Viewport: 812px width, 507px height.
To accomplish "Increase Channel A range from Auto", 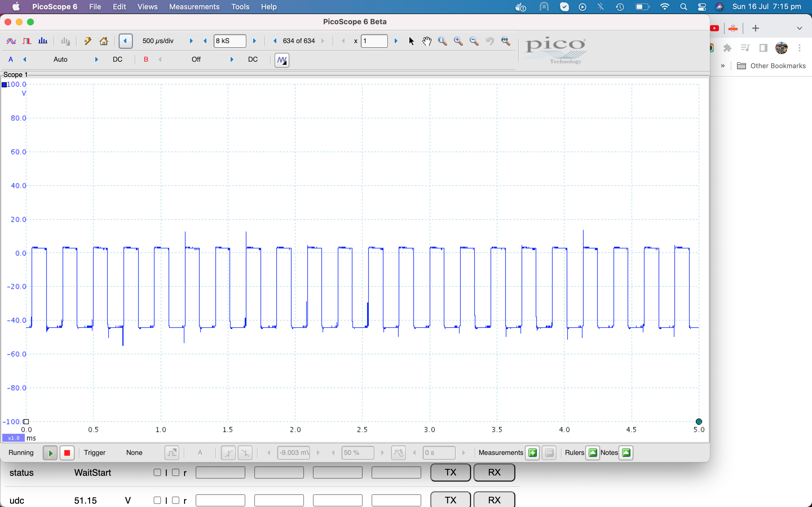I will (97, 60).
